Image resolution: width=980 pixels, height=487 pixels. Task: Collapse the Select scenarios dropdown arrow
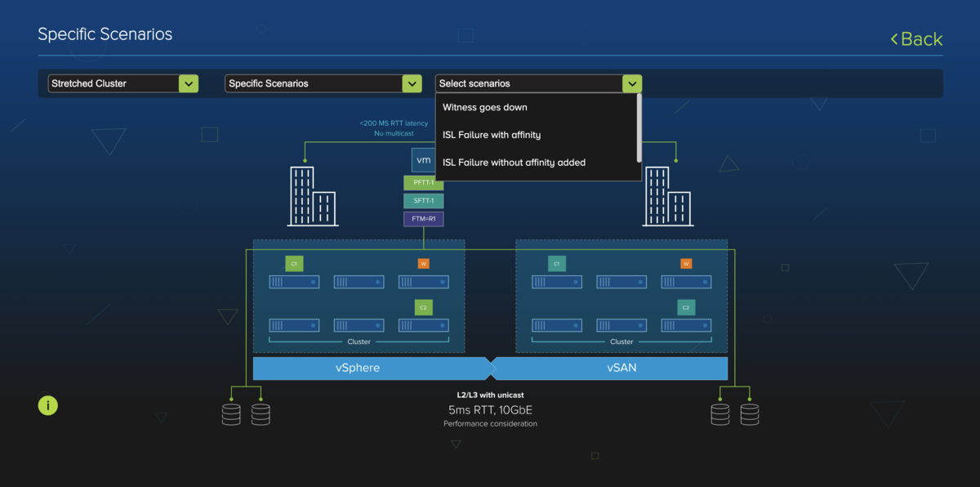[x=632, y=83]
